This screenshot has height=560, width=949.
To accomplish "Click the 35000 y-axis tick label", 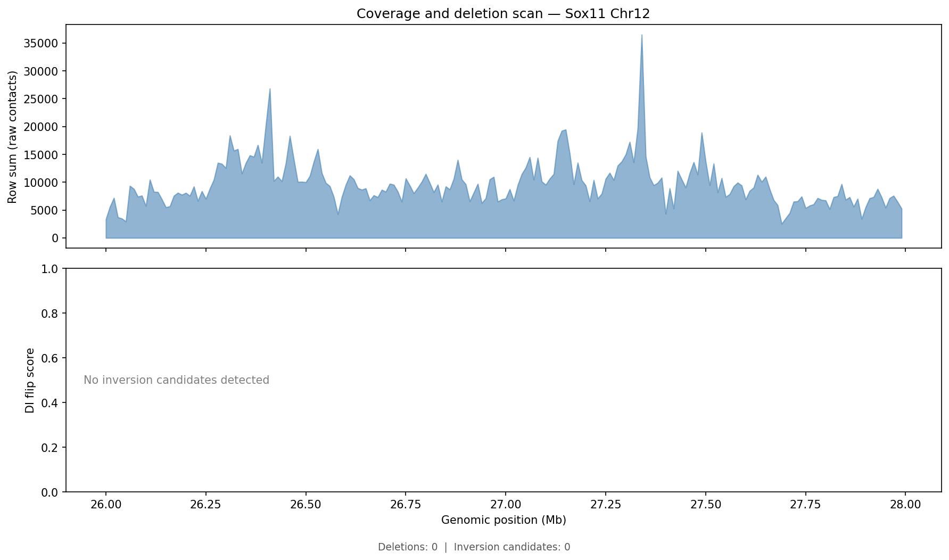I will tap(41, 43).
